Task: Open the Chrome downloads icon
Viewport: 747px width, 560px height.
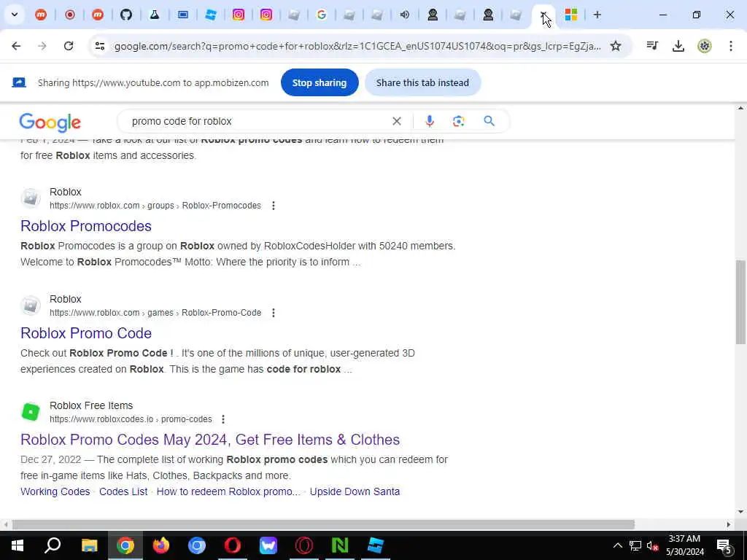Action: coord(678,46)
